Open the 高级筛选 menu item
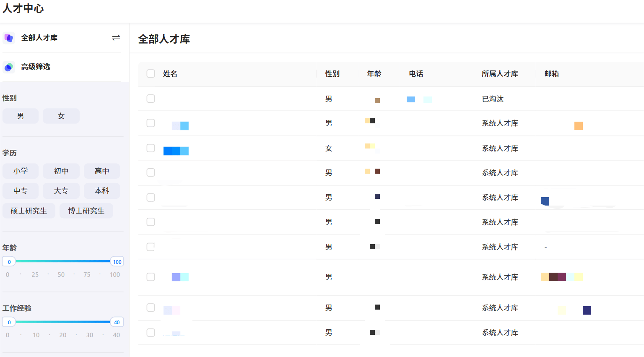This screenshot has height=357, width=644. [36, 67]
